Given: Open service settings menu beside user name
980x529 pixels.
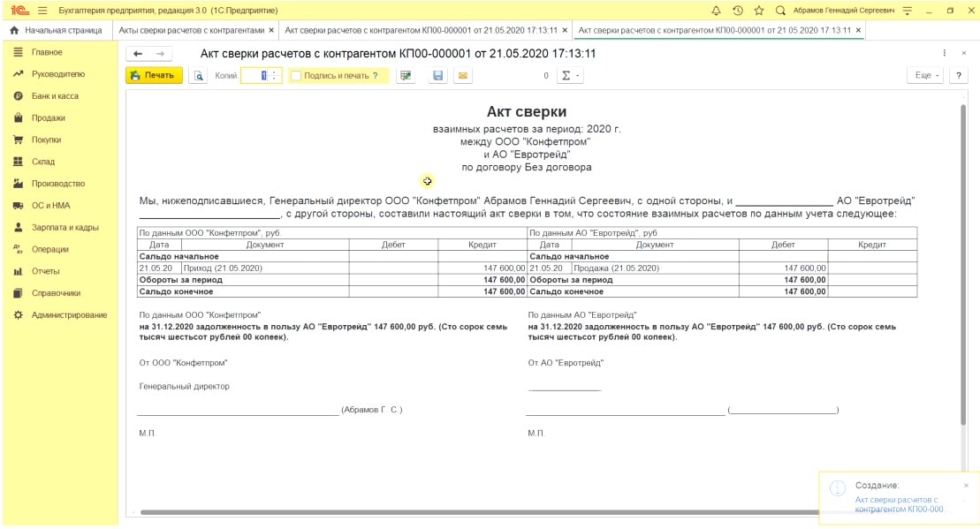Looking at the screenshot, I should click(908, 11).
